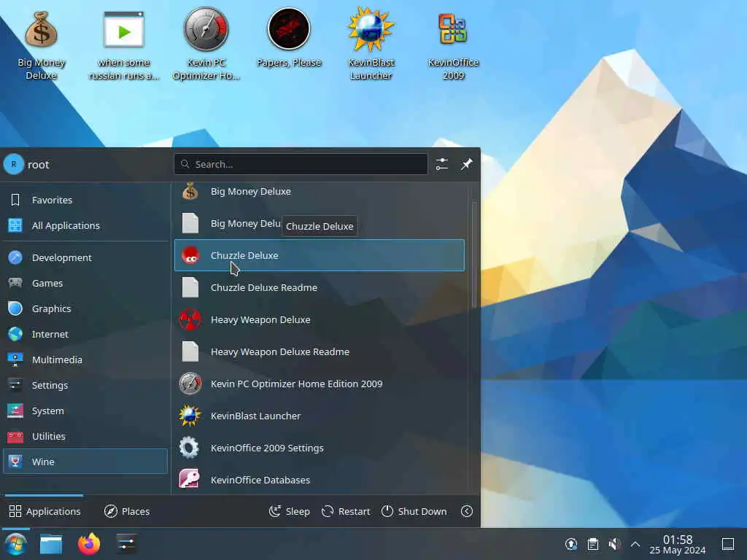
Task: Open volume control tray icon
Action: [614, 544]
